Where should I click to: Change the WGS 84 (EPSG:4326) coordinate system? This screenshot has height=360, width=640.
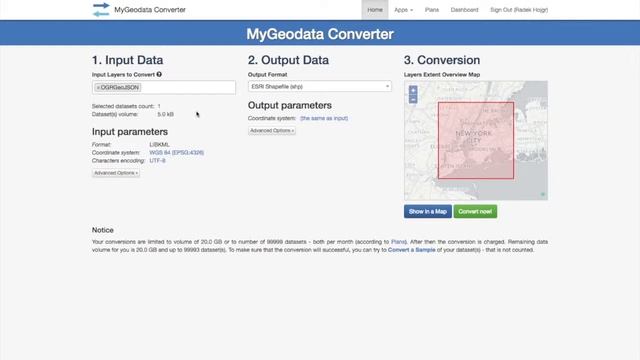click(177, 153)
